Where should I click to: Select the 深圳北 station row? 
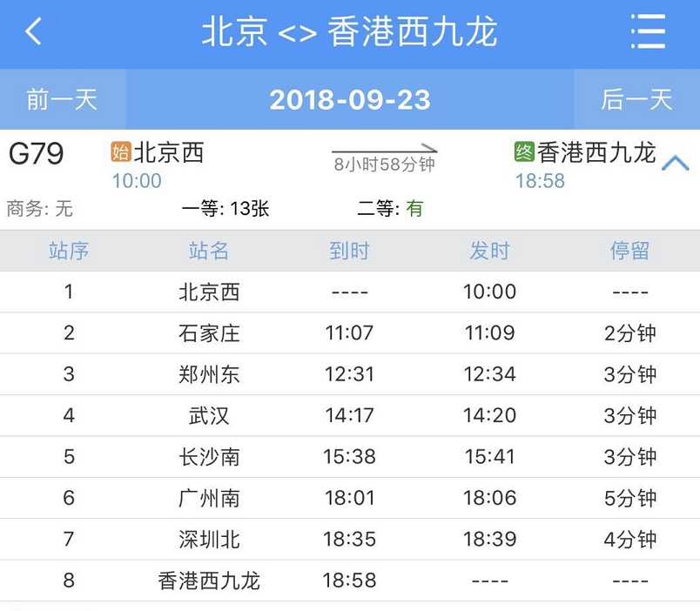point(209,540)
